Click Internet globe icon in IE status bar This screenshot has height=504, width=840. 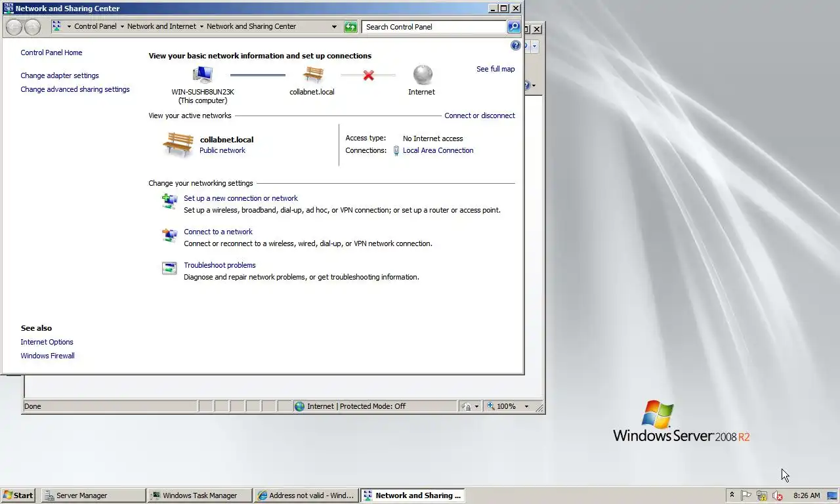(300, 406)
